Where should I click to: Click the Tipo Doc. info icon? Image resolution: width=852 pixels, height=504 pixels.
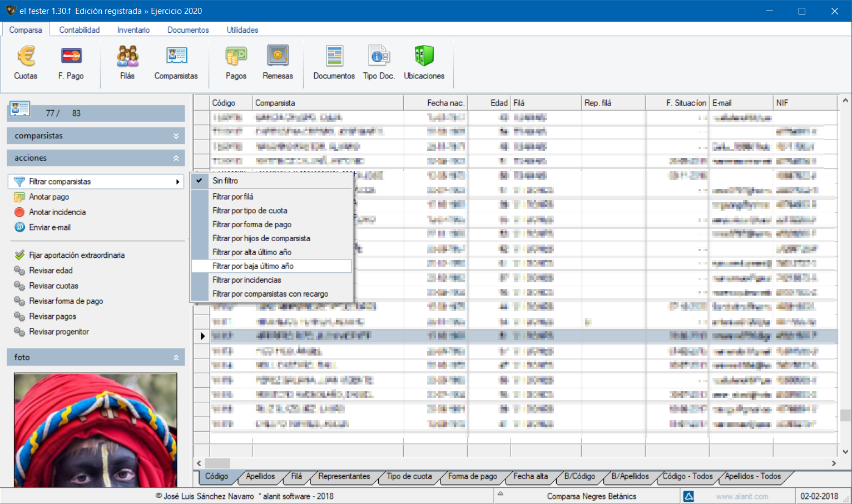[379, 56]
